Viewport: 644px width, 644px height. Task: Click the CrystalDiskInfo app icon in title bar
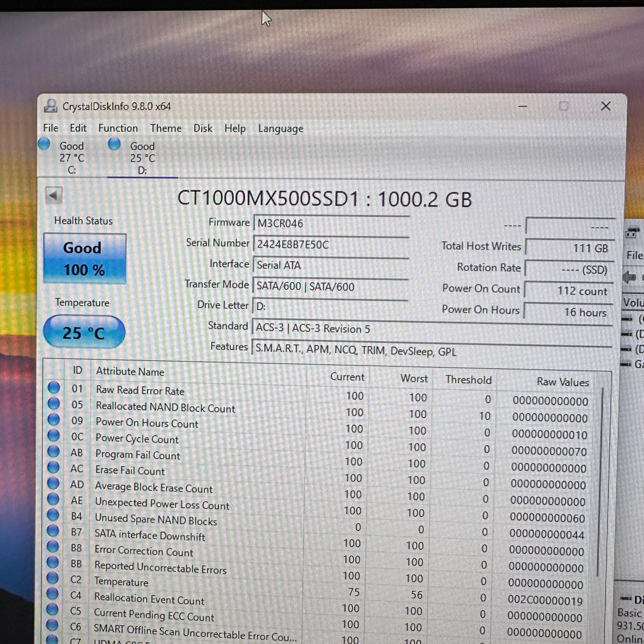(51, 106)
